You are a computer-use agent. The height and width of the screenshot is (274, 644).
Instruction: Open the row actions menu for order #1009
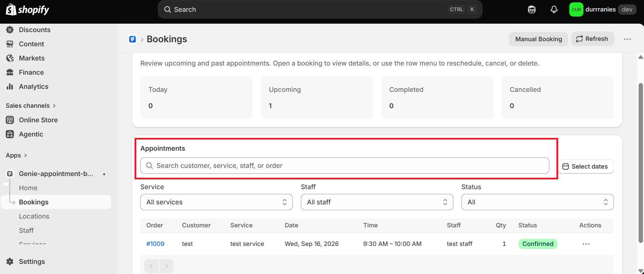coord(586,244)
